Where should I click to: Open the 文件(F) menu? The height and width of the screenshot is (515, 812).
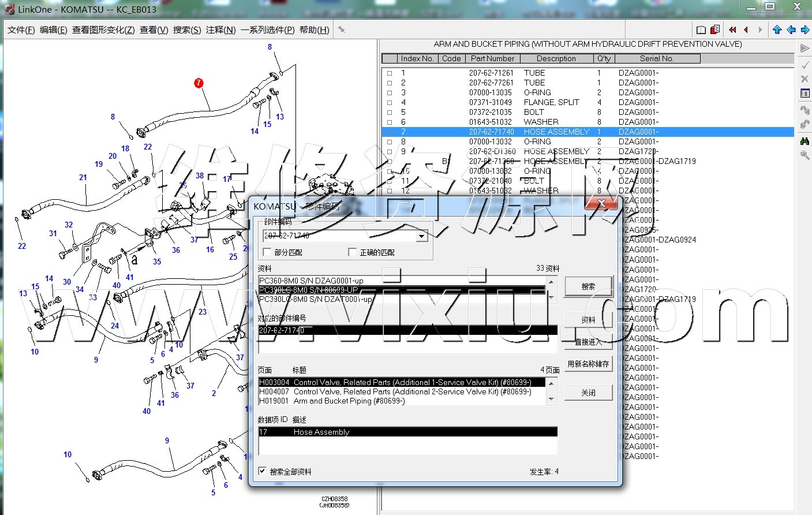coord(21,30)
